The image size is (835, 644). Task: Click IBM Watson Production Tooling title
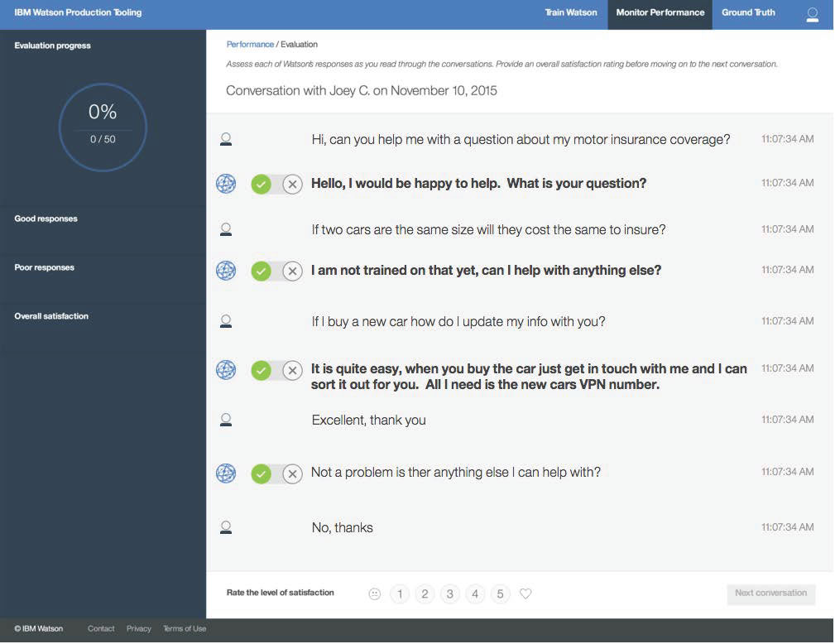78,12
